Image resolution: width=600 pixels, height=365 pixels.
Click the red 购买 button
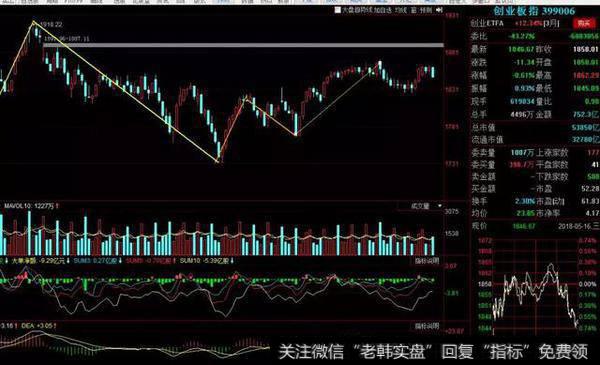point(584,23)
